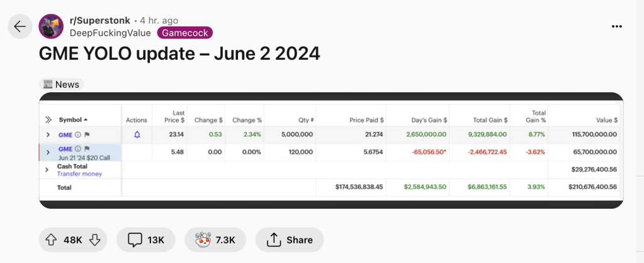Expand the GME stock row

(x=47, y=134)
